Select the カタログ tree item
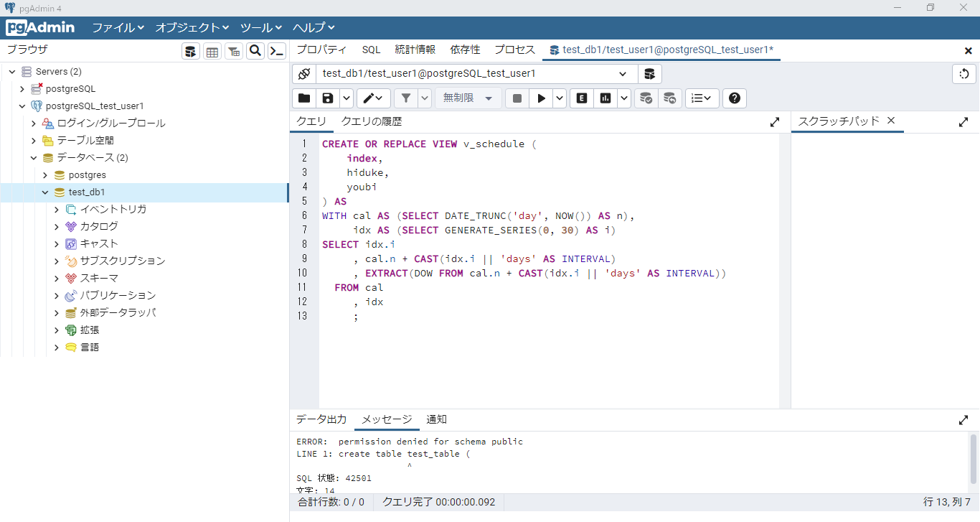Viewport: 980px width, 522px height. coord(99,227)
